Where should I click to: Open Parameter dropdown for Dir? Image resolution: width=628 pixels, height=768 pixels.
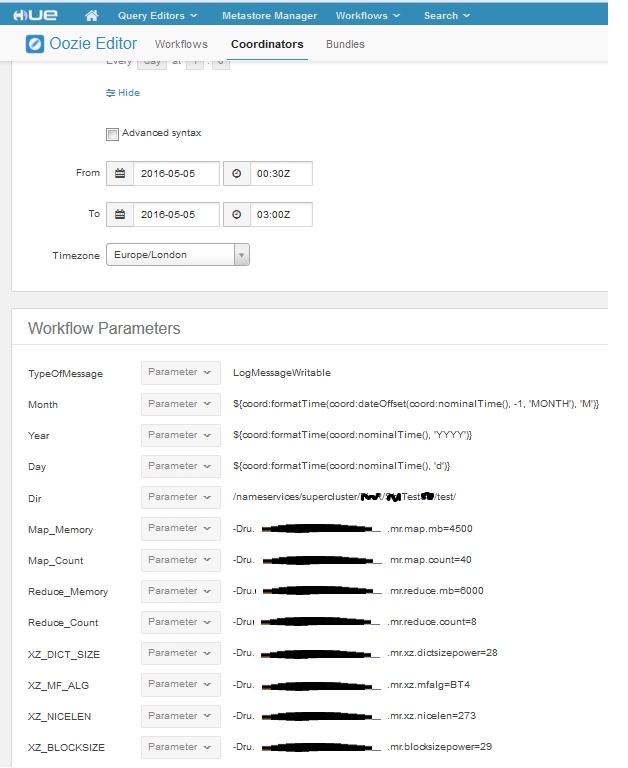pyautogui.click(x=181, y=497)
